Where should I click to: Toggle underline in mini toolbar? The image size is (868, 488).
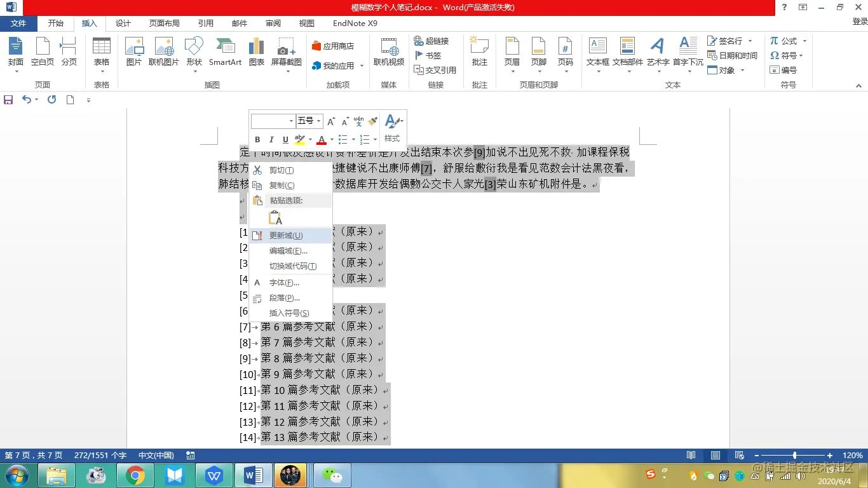285,139
